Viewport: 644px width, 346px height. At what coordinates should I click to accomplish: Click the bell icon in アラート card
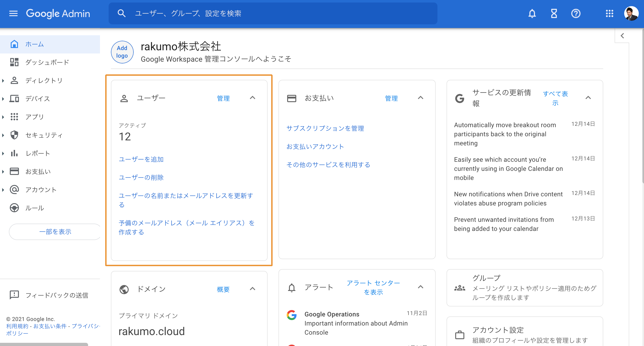(291, 288)
